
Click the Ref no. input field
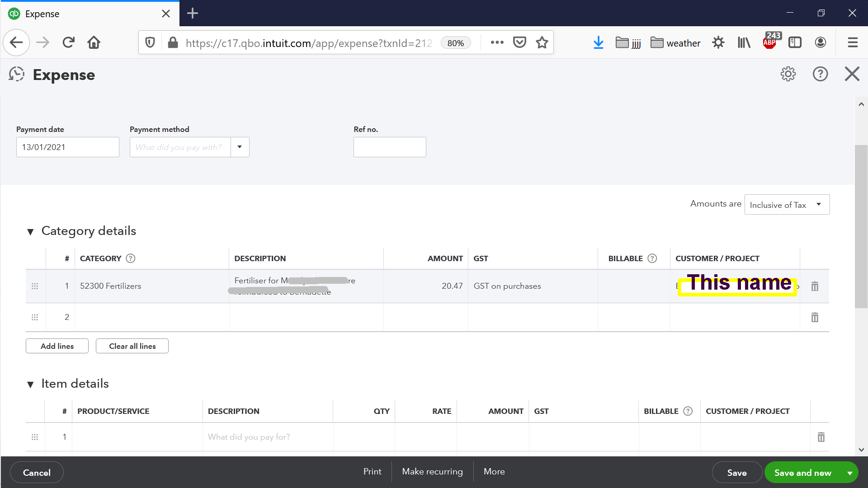[x=390, y=146]
